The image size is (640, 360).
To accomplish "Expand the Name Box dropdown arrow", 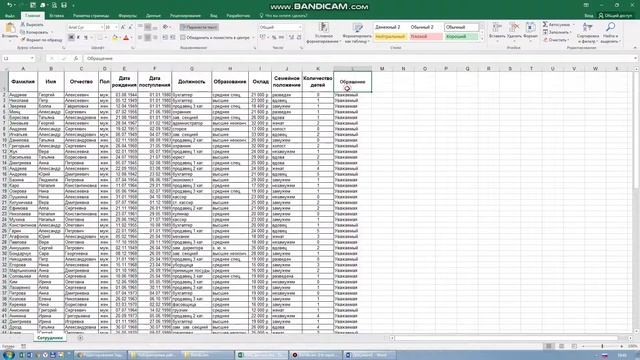I will pos(32,58).
